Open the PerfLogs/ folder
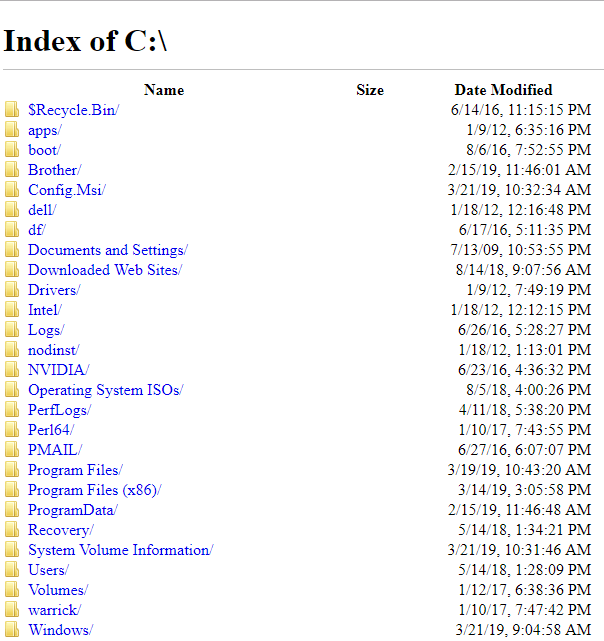604x641 pixels. [x=59, y=410]
